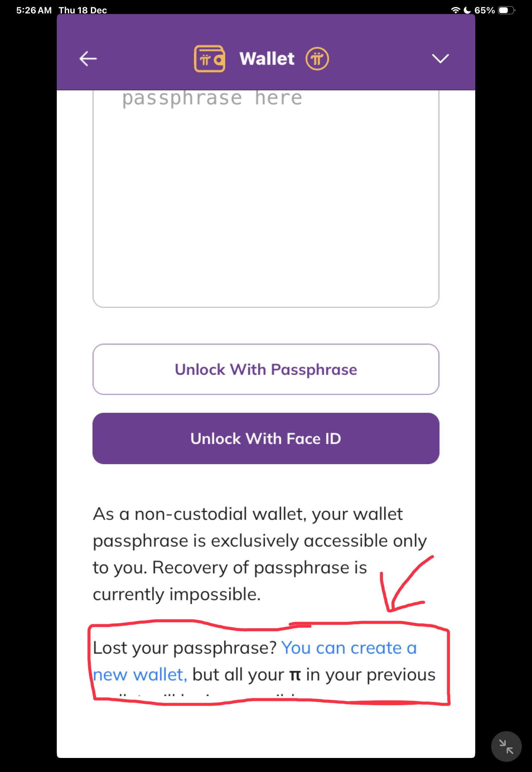Click the 'in your previous' warning text
This screenshot has height=772, width=532.
pyautogui.click(x=370, y=675)
